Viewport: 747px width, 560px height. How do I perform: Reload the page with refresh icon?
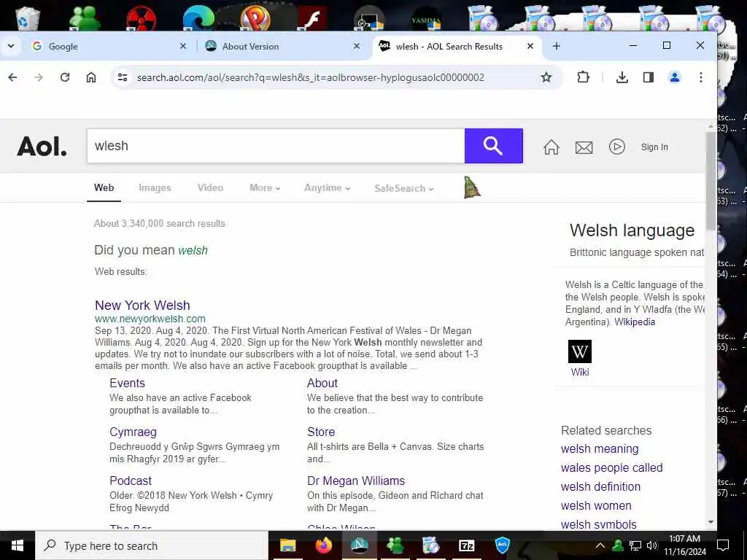65,77
